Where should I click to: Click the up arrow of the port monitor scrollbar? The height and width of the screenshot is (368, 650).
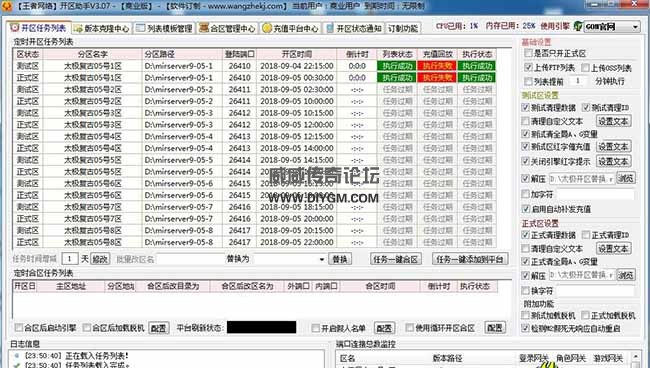click(636, 357)
